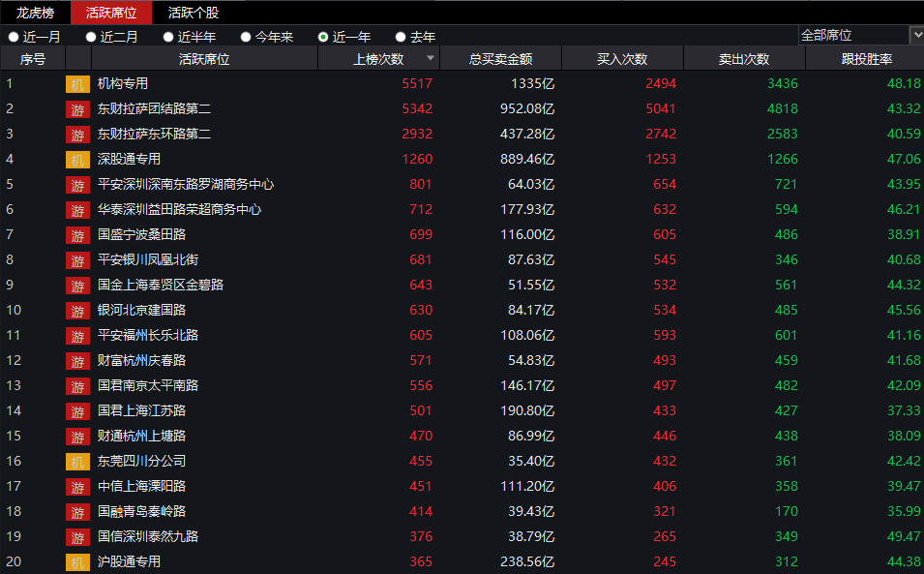This screenshot has height=574, width=924.
Task: Click the 机 badge beside 深股通专用
Action: [x=77, y=160]
